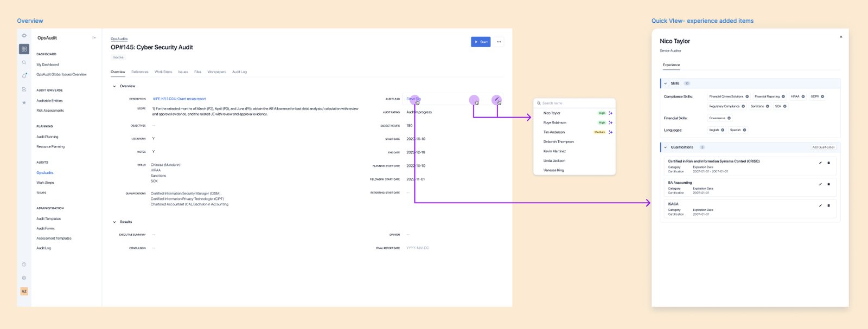Open the Audit Log tab
868x329 pixels.
pyautogui.click(x=240, y=72)
